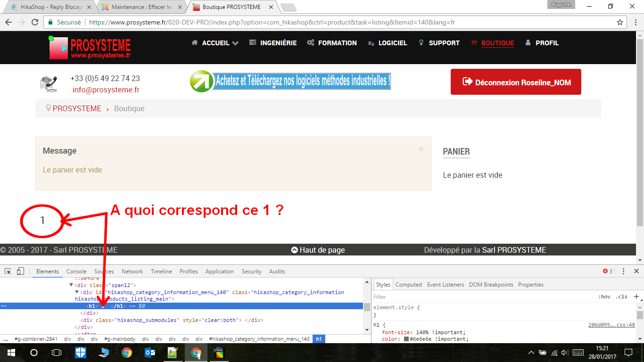Image resolution: width=644 pixels, height=362 pixels.
Task: Click the Wi-Fi network tray icon
Action: click(554, 353)
